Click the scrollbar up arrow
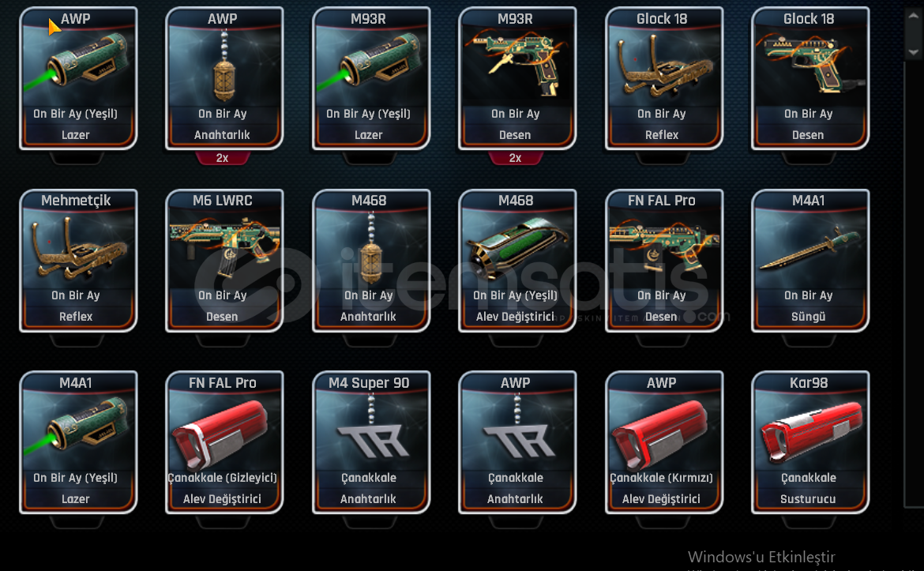 click(914, 17)
